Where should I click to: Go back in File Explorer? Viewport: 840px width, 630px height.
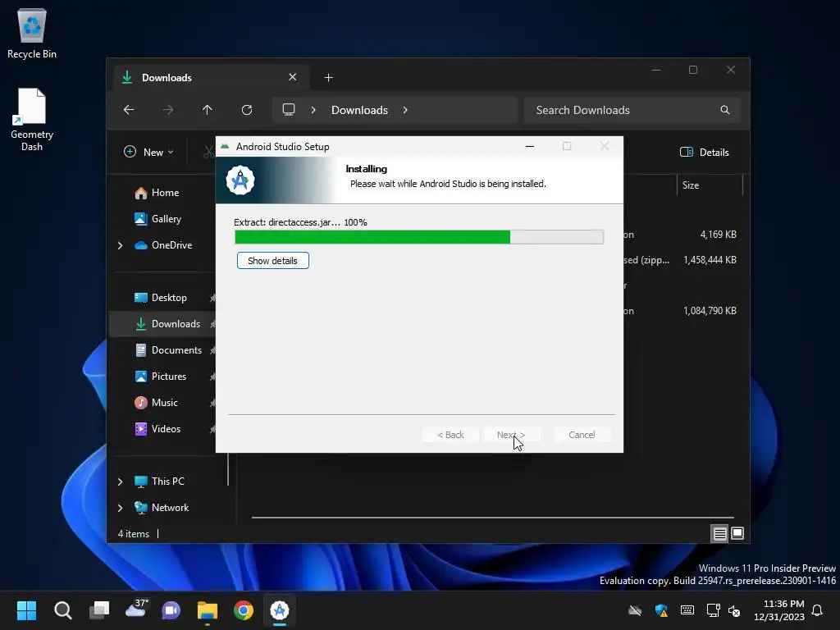click(129, 110)
